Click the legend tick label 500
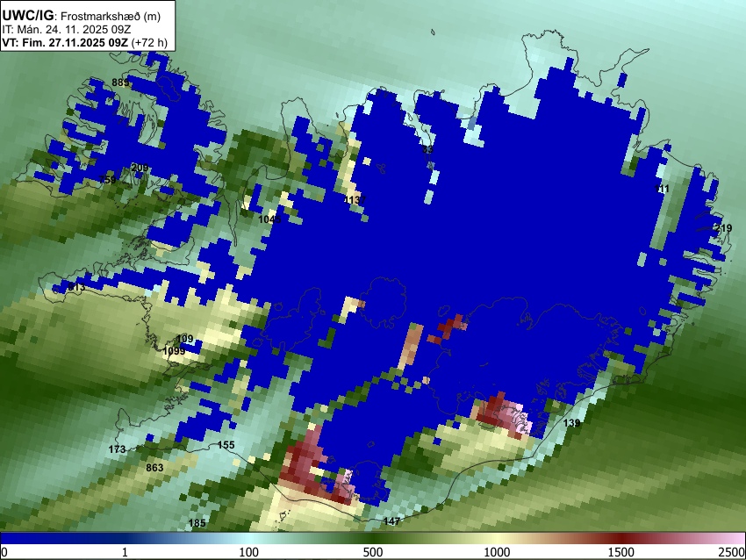This screenshot has height=560, width=746. pos(372,552)
